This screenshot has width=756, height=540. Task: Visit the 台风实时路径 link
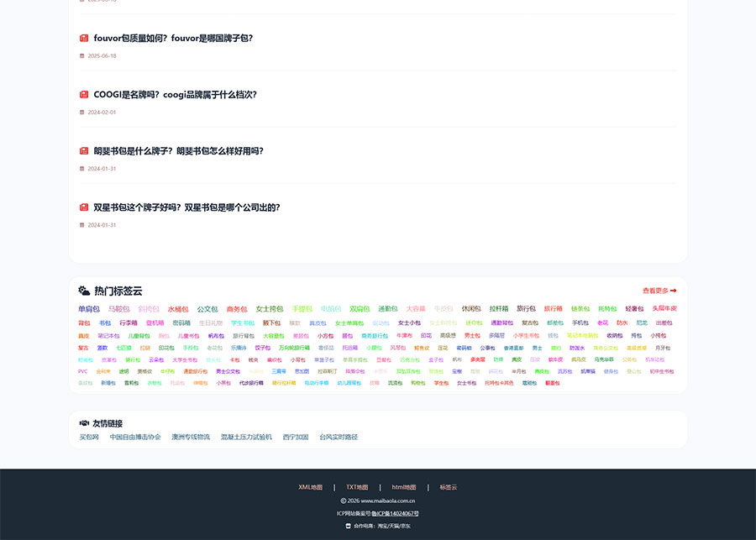(x=339, y=437)
